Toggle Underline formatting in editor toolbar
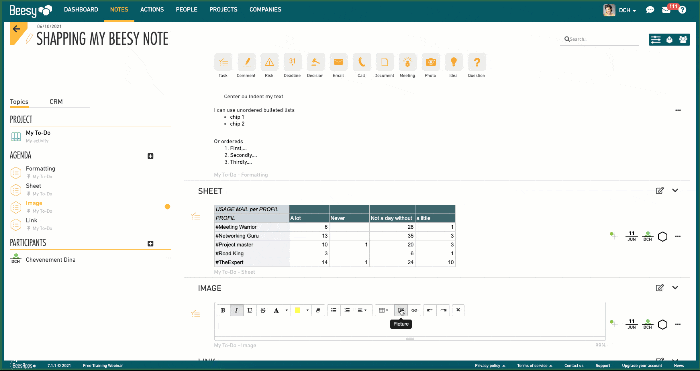 click(x=250, y=310)
